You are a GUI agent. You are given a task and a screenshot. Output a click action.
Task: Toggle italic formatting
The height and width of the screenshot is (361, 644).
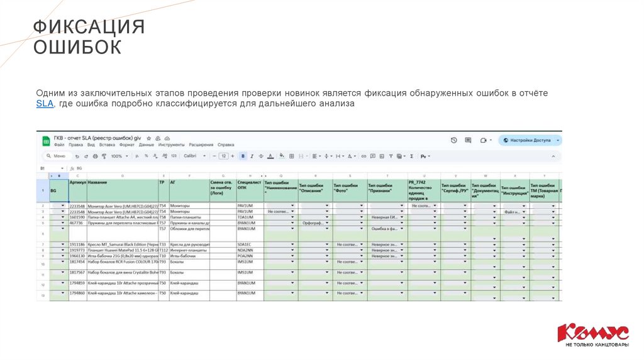click(252, 156)
